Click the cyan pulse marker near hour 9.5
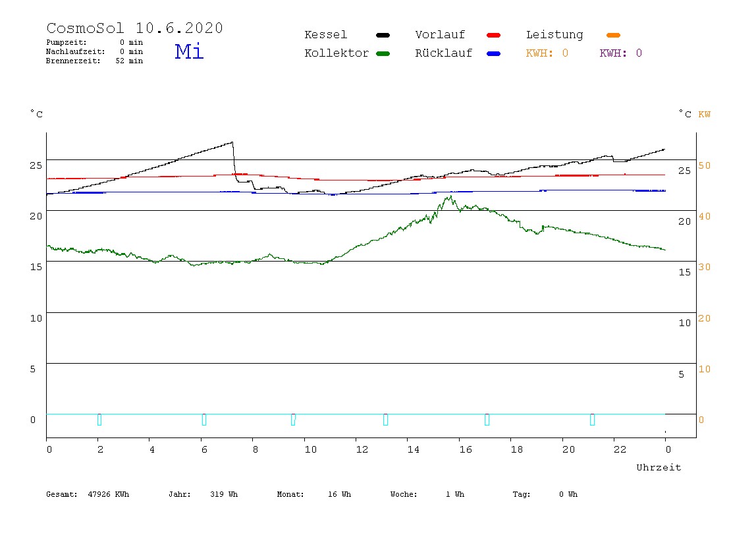Image resolution: width=756 pixels, height=535 pixels. point(293,420)
